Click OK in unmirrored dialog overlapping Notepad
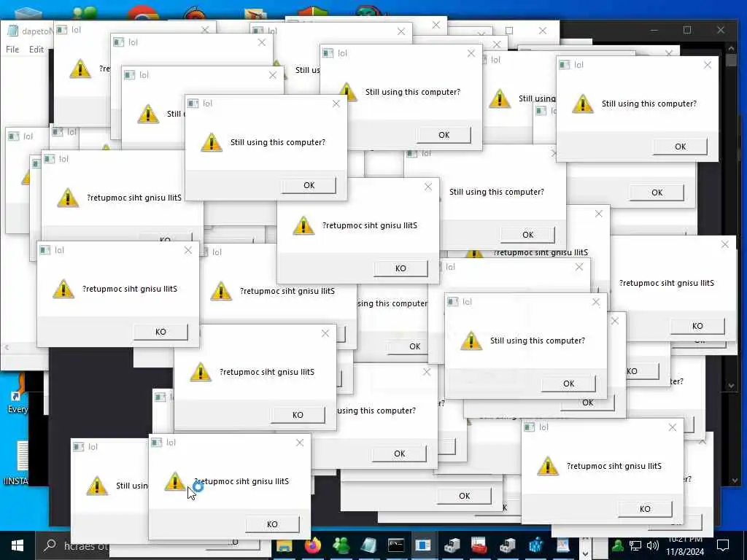747x560 pixels. (x=309, y=185)
